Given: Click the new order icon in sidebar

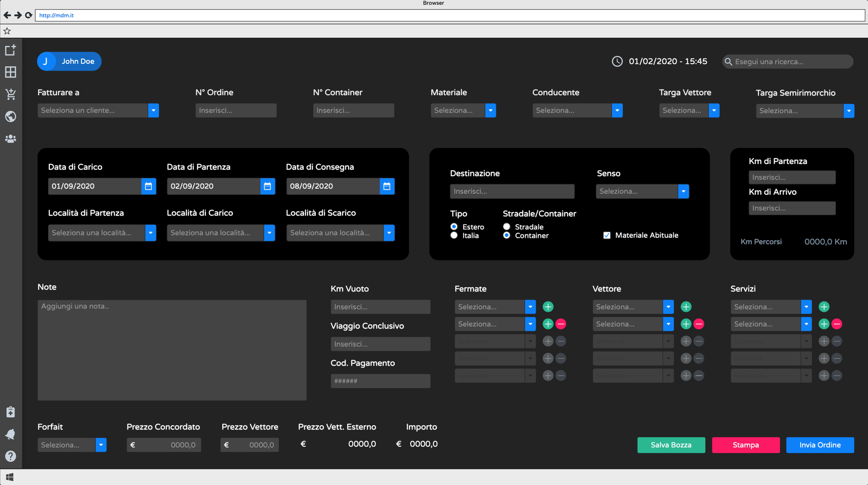Looking at the screenshot, I should 10,50.
